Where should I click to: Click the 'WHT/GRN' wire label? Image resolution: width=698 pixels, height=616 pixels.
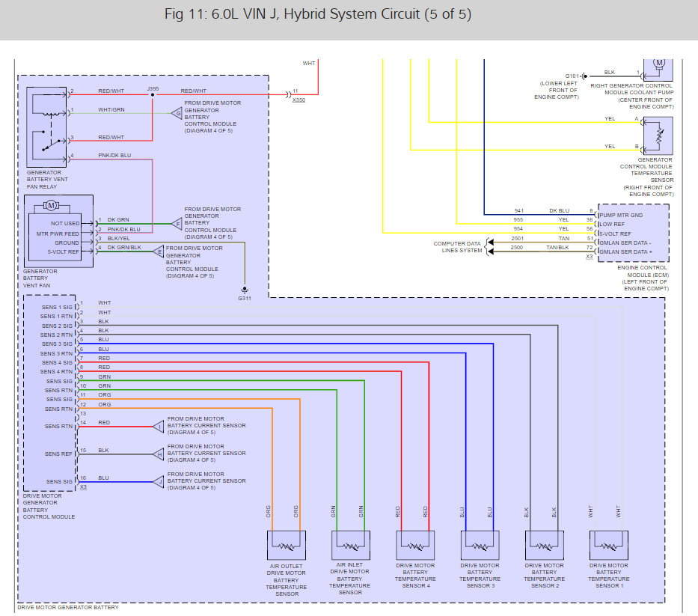pos(111,109)
